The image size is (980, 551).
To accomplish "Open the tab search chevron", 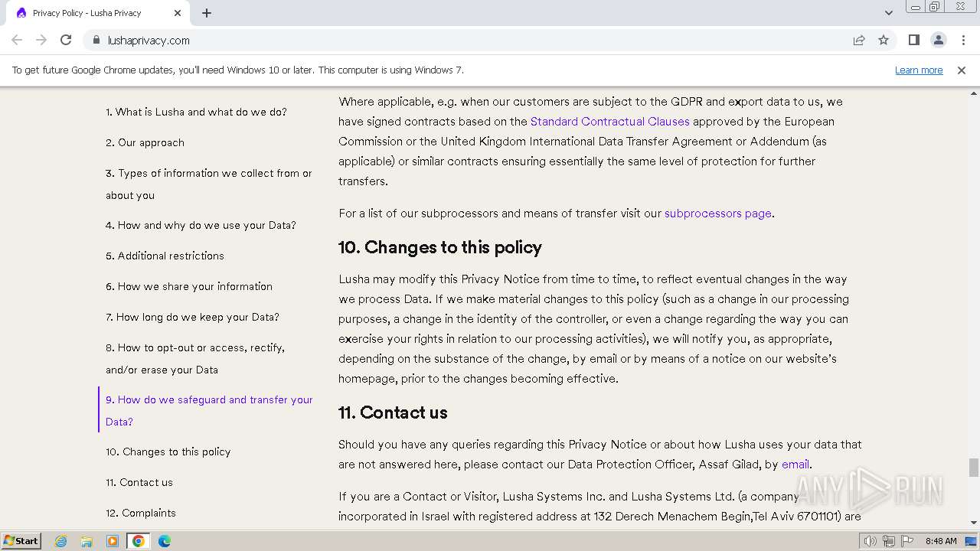I will pyautogui.click(x=888, y=13).
